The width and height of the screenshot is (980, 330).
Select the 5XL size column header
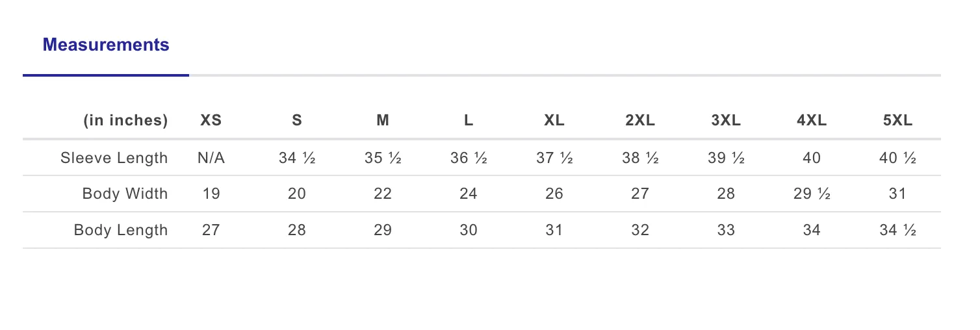897,120
